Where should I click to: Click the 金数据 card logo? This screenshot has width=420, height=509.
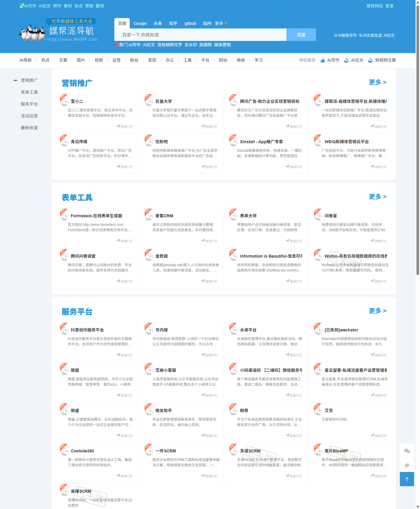click(149, 257)
